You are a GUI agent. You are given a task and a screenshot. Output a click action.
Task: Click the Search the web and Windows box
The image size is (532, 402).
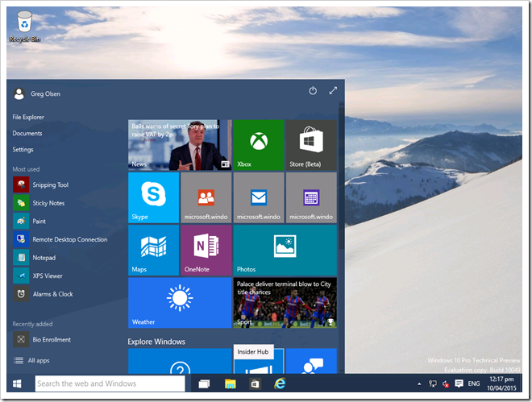point(110,383)
